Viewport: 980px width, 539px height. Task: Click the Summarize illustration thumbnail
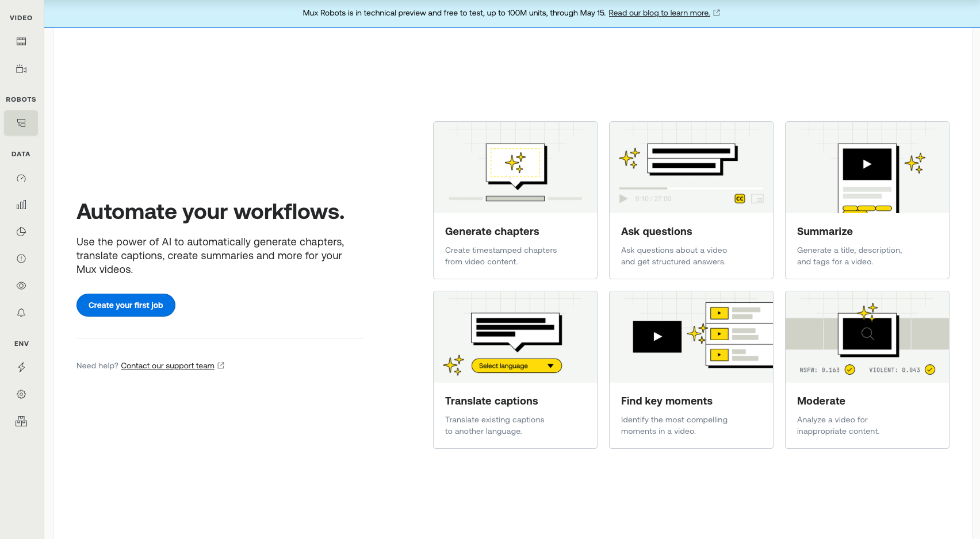click(867, 167)
